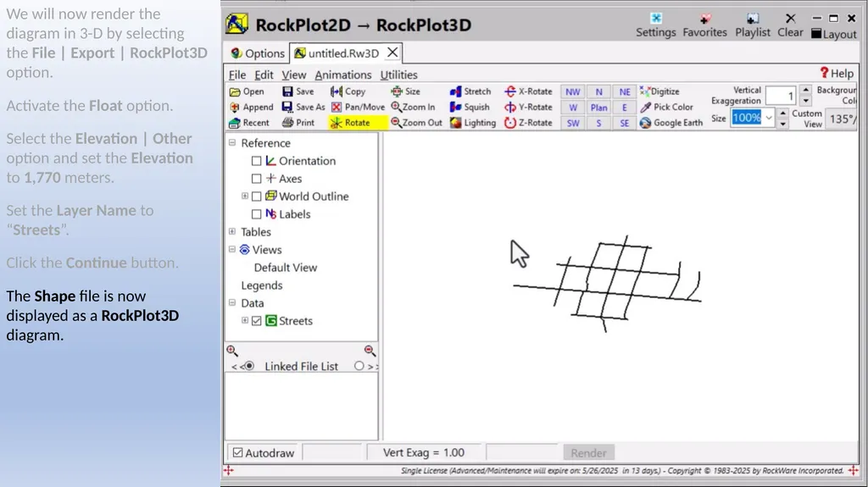Enable the Labels checkbox

[x=256, y=214]
